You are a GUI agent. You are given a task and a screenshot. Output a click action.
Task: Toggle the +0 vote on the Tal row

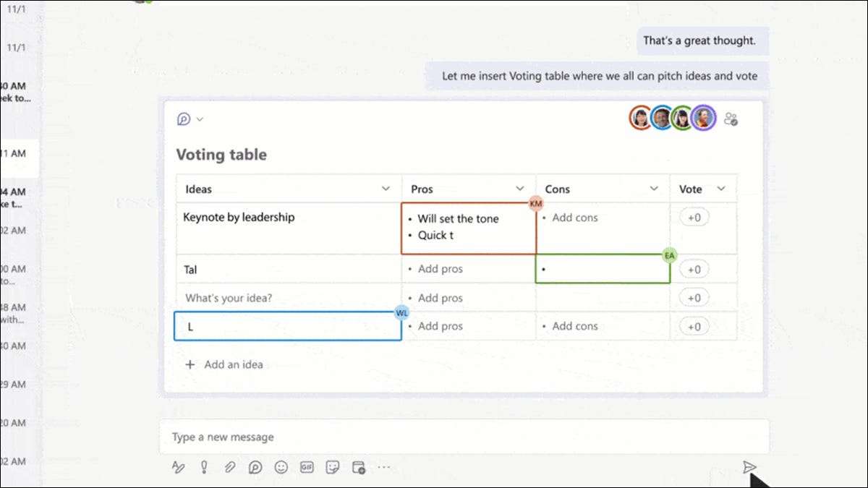point(694,269)
